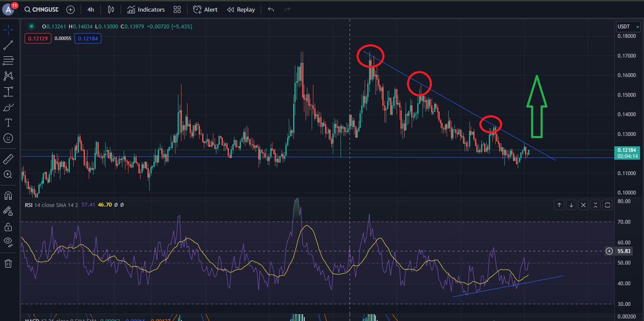Click the plus button beside 55.83
644x321 pixels.
point(609,251)
